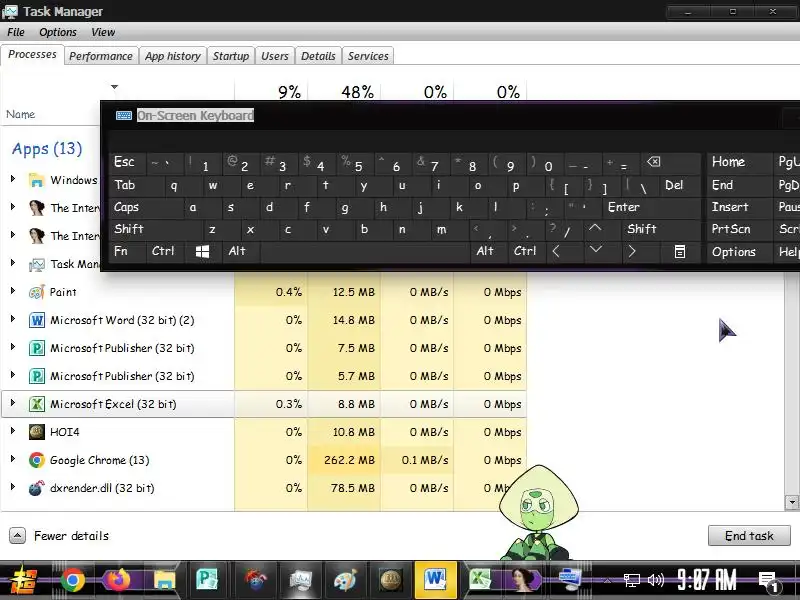Toggle left Alt key on On-Screen Keyboard
The width and height of the screenshot is (800, 600).
pyautogui.click(x=240, y=251)
